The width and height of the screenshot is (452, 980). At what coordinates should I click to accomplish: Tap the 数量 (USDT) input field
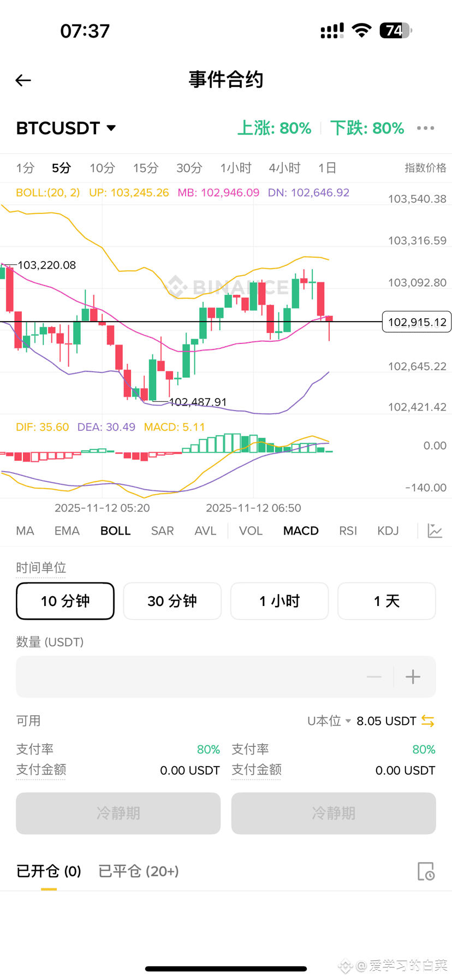[x=226, y=677]
